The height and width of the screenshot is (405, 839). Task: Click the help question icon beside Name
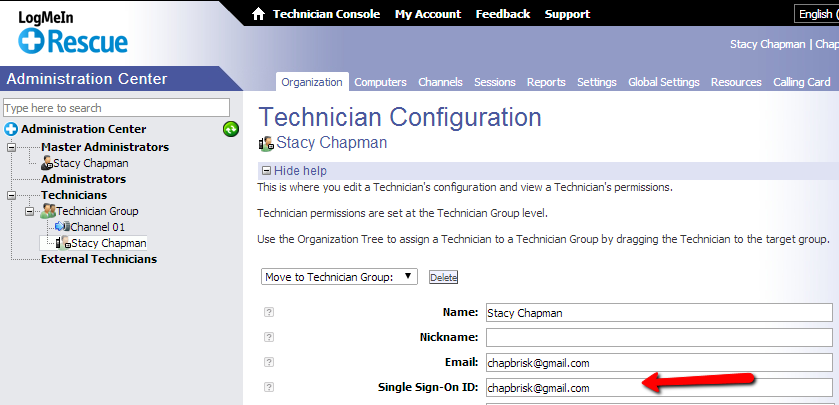pos(269,312)
